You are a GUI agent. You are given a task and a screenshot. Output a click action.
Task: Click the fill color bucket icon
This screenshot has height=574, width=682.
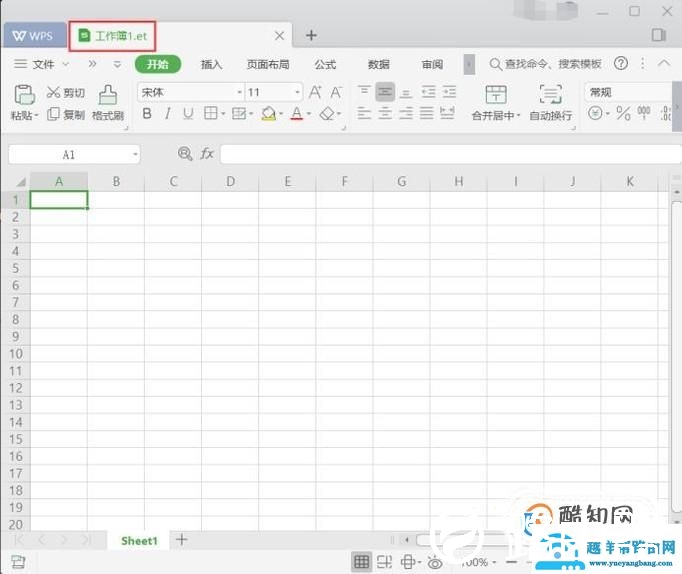tap(269, 114)
